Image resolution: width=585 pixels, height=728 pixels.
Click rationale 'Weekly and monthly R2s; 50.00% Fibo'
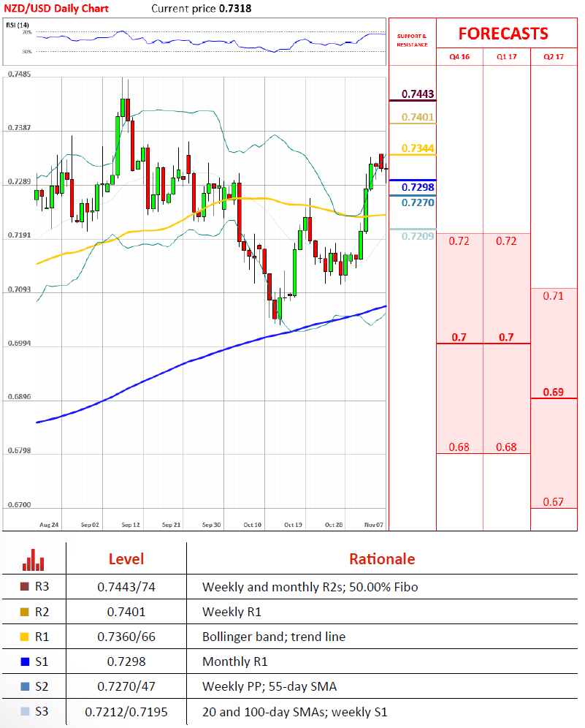pyautogui.click(x=310, y=587)
